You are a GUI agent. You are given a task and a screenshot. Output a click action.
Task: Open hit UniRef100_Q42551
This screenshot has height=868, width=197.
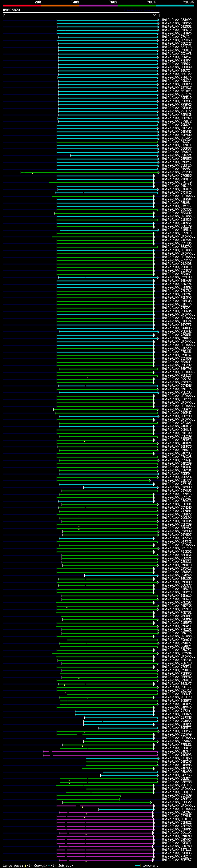(177, 26)
